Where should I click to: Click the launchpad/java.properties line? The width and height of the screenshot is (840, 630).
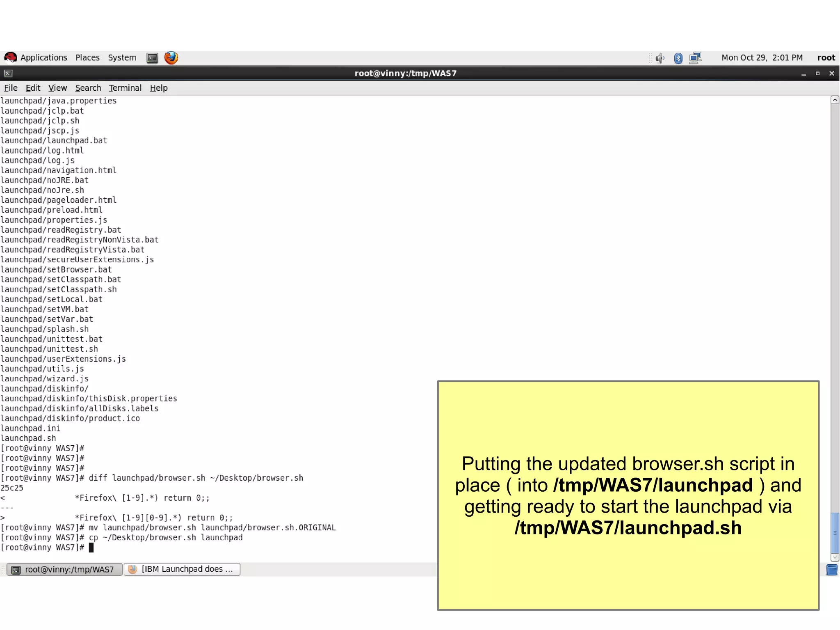[x=59, y=101]
